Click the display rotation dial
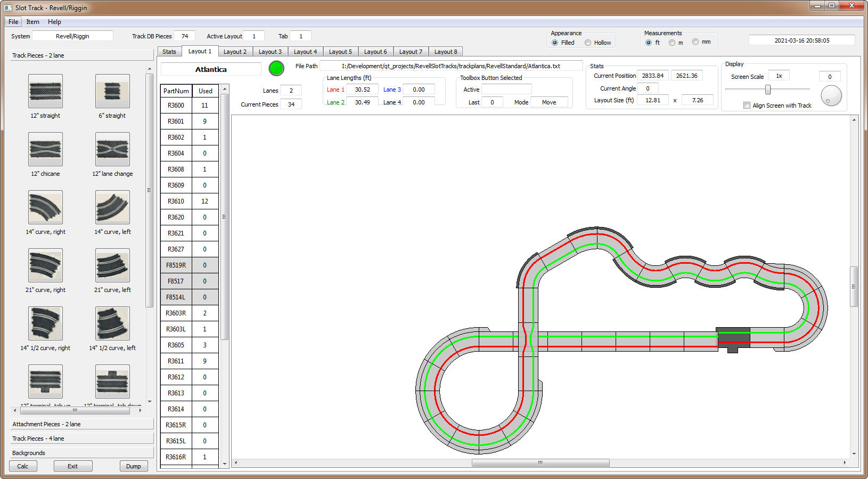 pyautogui.click(x=831, y=96)
